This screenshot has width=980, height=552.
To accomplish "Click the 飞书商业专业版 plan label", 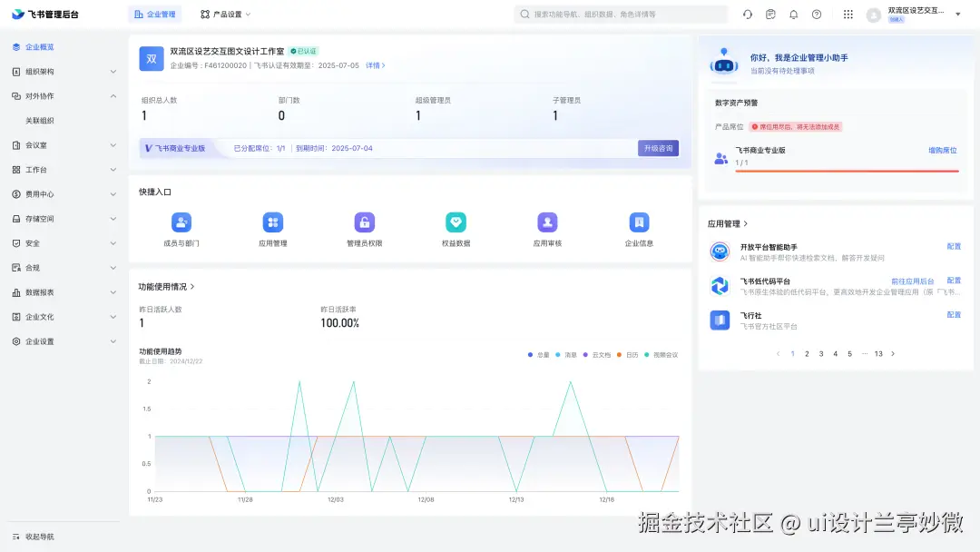I will [x=175, y=148].
